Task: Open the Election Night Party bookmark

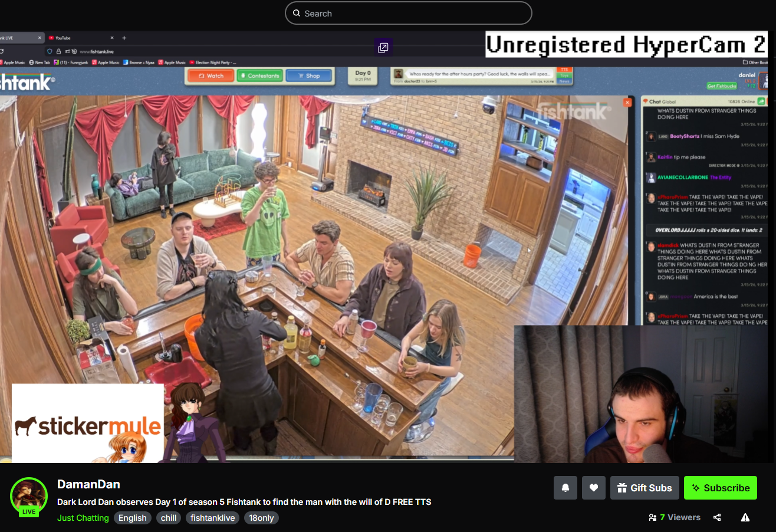Action: 213,63
